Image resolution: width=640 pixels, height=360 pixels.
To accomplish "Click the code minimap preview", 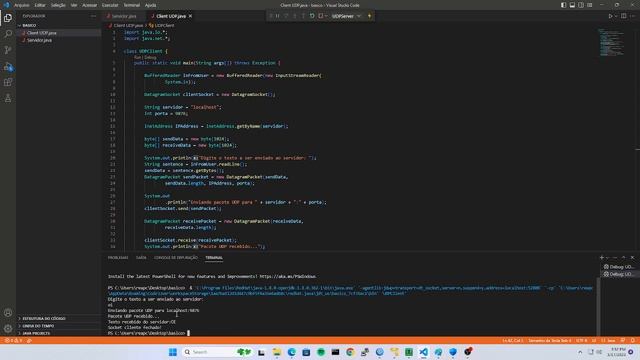I will 611,42.
